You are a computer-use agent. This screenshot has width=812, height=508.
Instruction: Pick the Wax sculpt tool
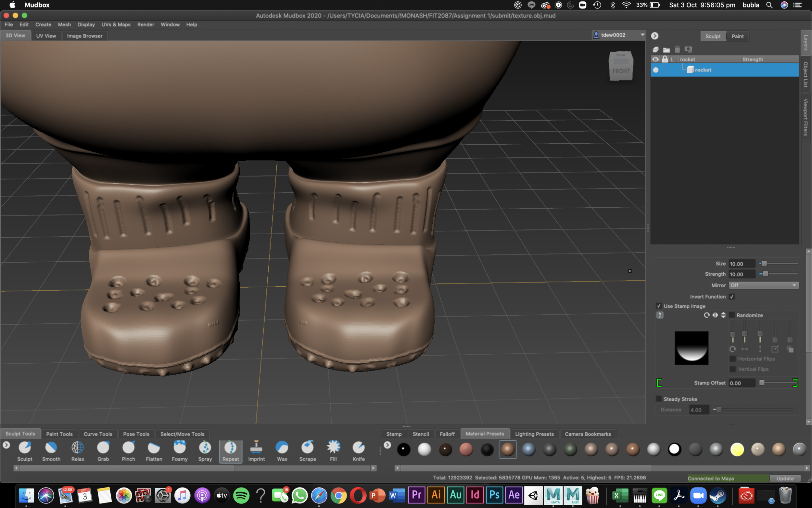(x=282, y=451)
